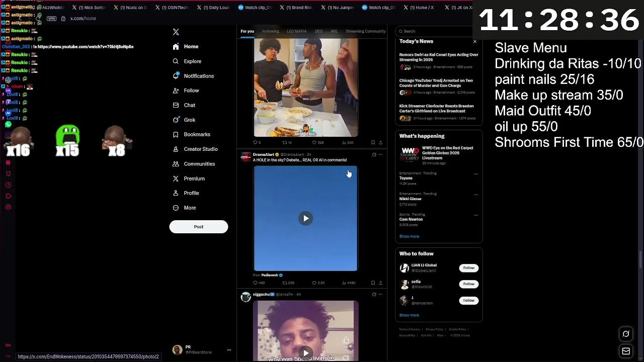
Task: Open the Pedievenir source link
Action: click(272, 275)
